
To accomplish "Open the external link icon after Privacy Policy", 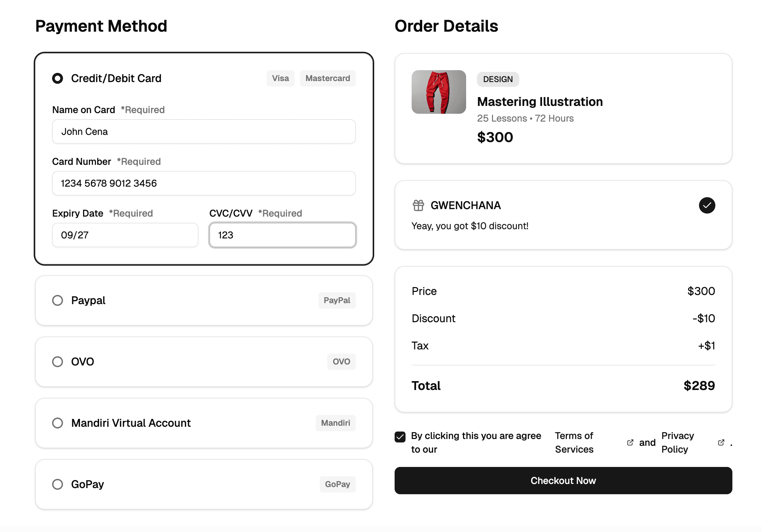I will pos(721,442).
